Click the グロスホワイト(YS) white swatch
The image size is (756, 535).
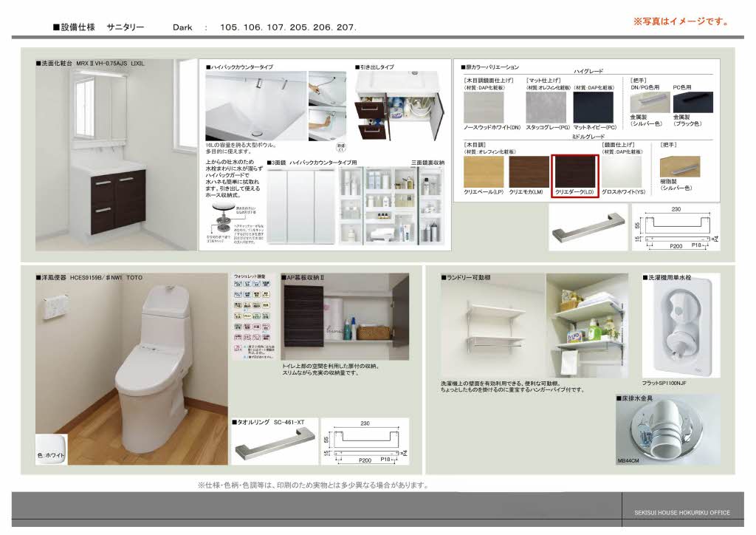(x=623, y=171)
